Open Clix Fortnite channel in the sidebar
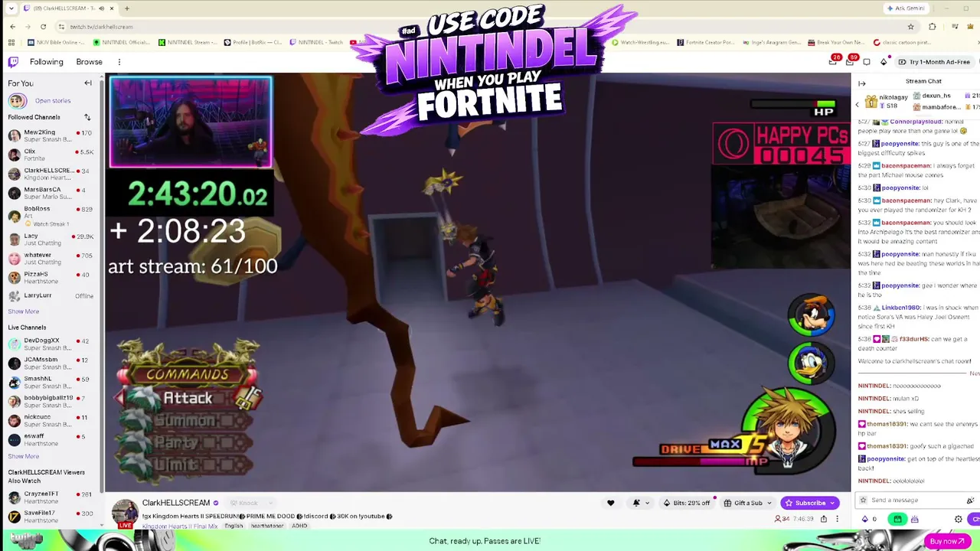This screenshot has height=551, width=980. pyautogui.click(x=50, y=155)
